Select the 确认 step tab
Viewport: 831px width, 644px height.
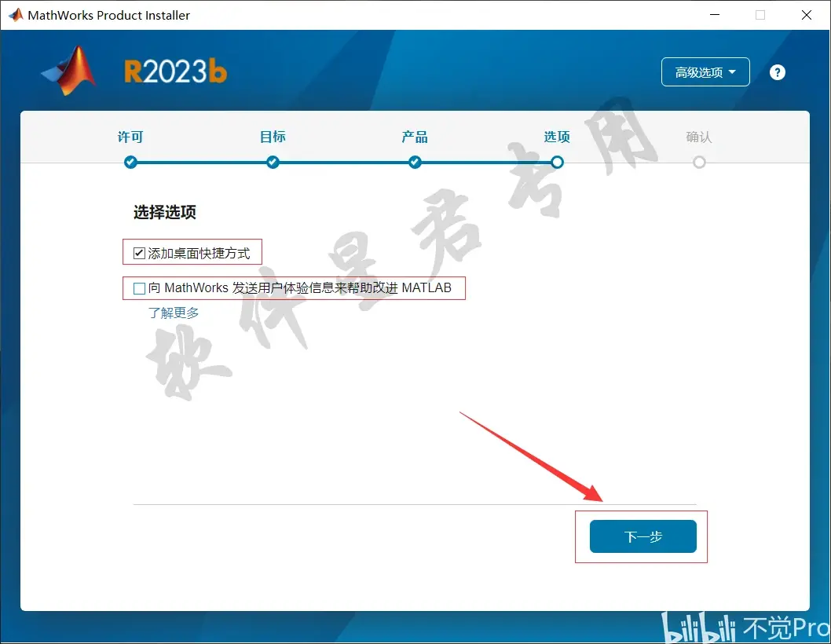[699, 137]
